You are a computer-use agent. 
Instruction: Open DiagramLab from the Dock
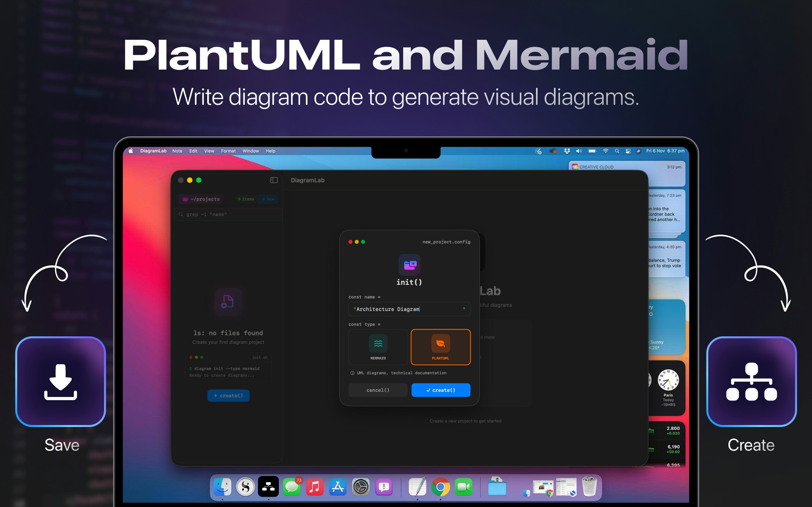pyautogui.click(x=268, y=486)
